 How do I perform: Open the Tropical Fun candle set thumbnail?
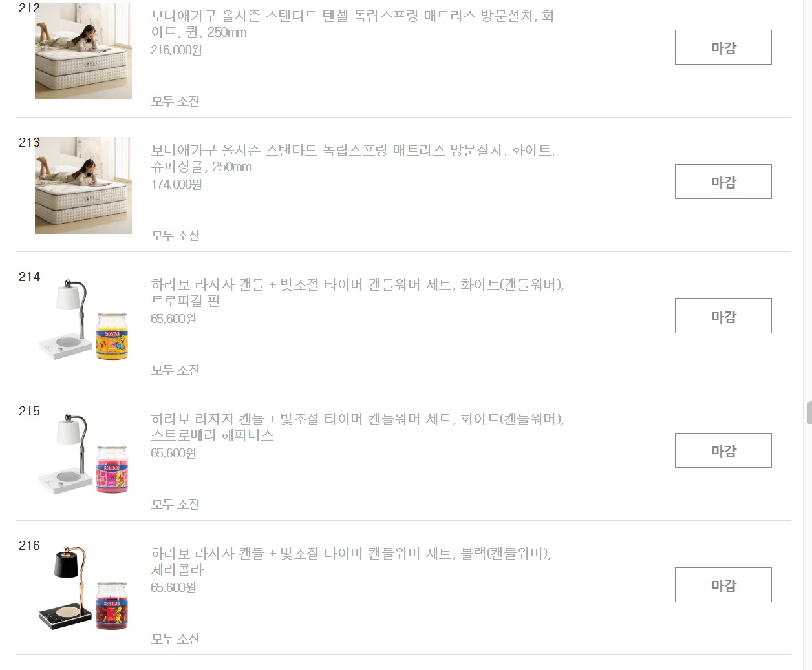tap(83, 320)
